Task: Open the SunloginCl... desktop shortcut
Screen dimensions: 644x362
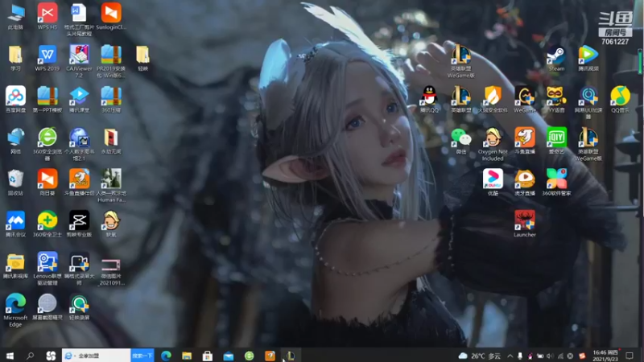Action: tap(111, 16)
